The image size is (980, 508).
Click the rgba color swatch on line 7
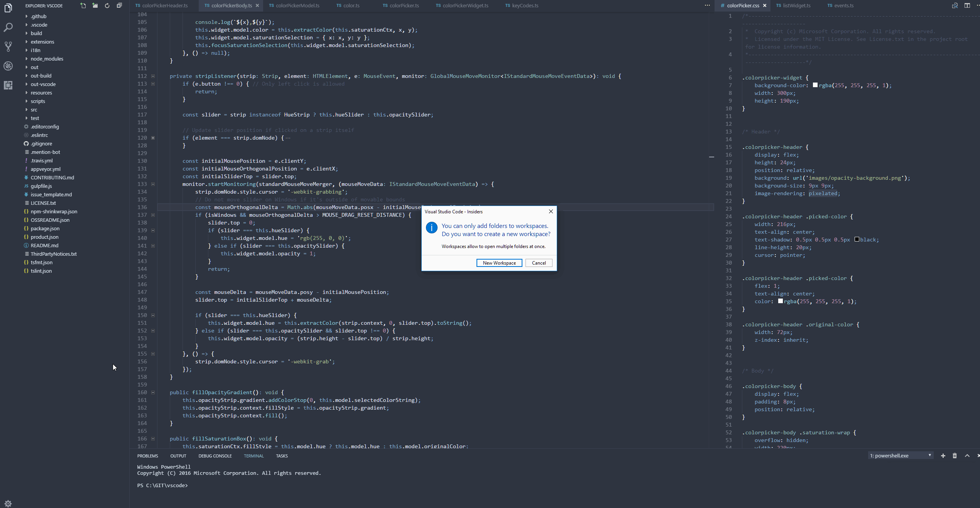click(x=816, y=85)
